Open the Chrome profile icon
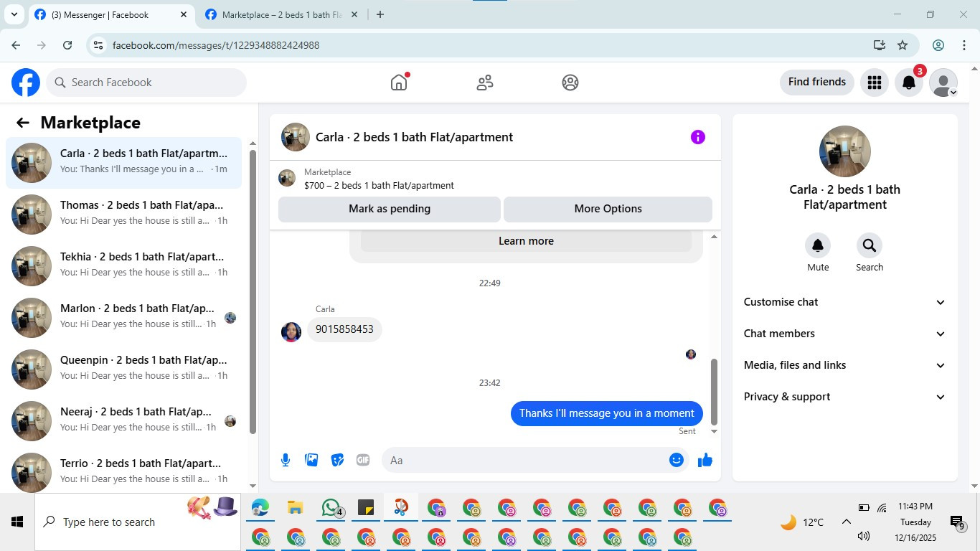980x551 pixels. [x=938, y=45]
